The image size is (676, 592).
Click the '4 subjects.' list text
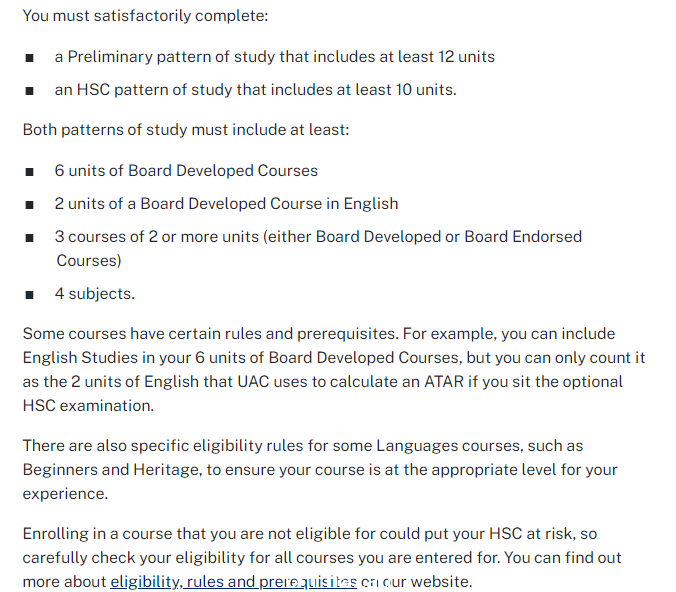point(95,294)
